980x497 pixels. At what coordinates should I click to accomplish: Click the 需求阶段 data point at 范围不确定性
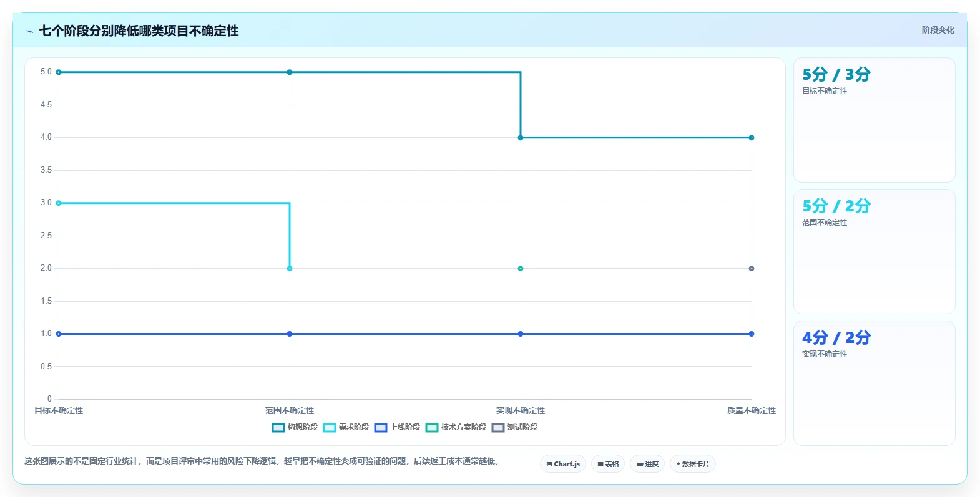pos(290,268)
